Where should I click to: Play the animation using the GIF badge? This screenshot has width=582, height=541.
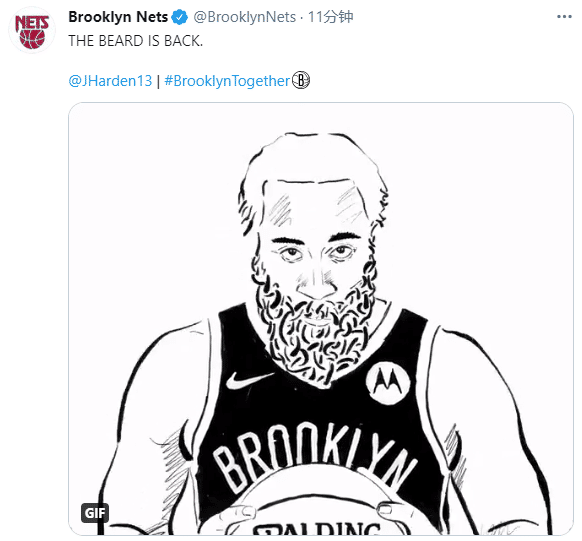pyautogui.click(x=95, y=513)
